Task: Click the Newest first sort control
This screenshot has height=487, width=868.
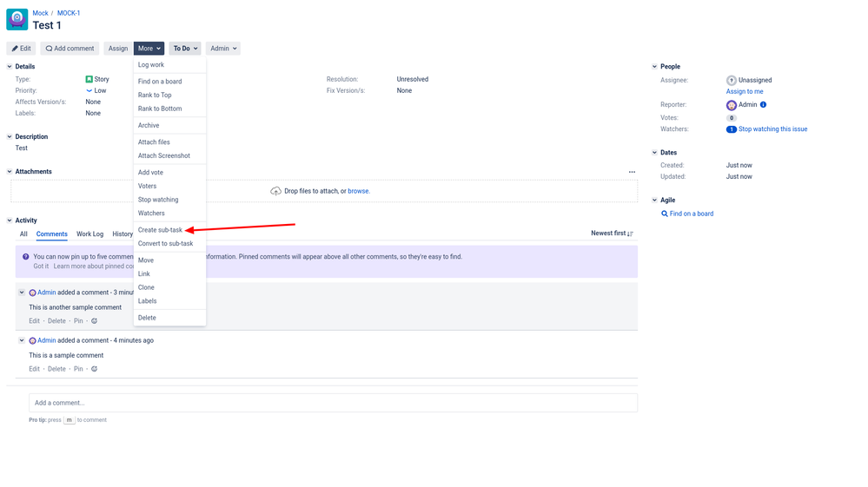Action: [x=612, y=234]
